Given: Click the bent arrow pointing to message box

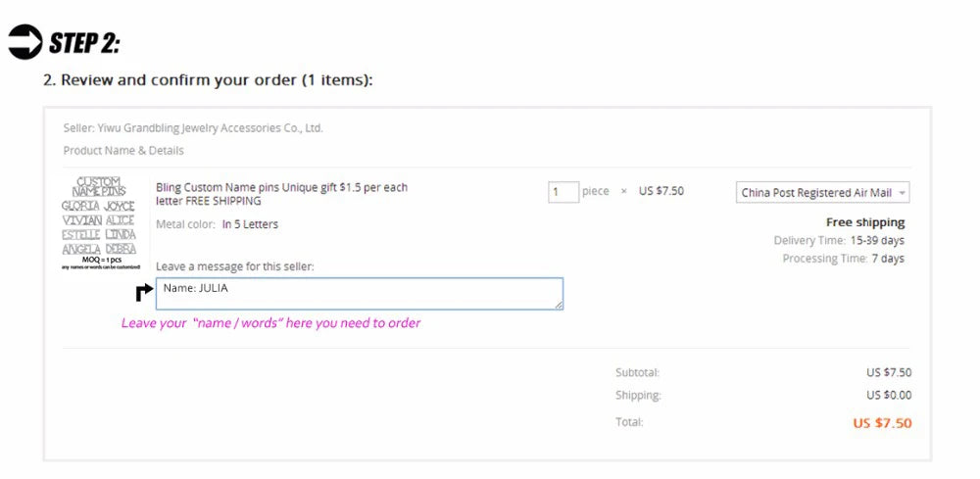Looking at the screenshot, I should coord(144,292).
